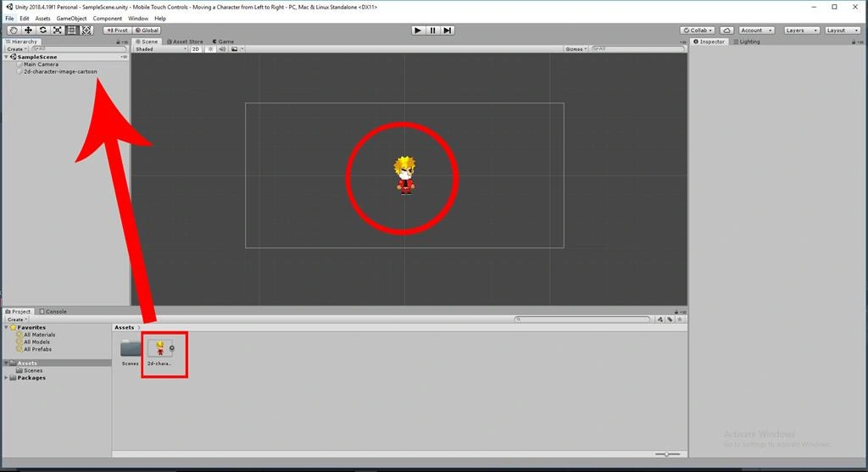The image size is (868, 472).
Task: Open Project Create dropdown
Action: [x=17, y=319]
